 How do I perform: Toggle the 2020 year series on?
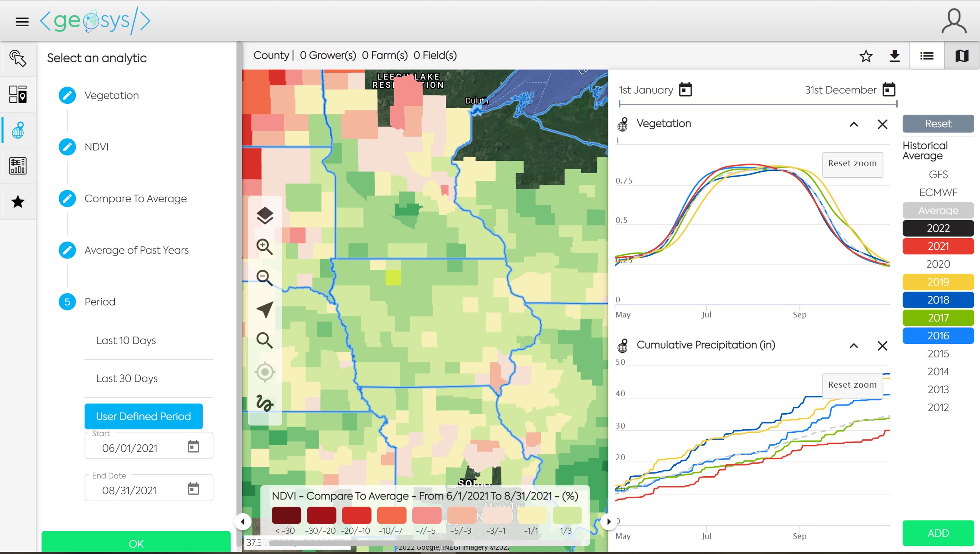pyautogui.click(x=938, y=264)
